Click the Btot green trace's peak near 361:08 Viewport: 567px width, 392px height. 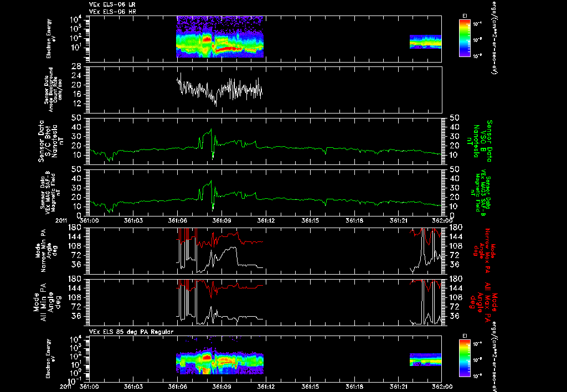211,130
